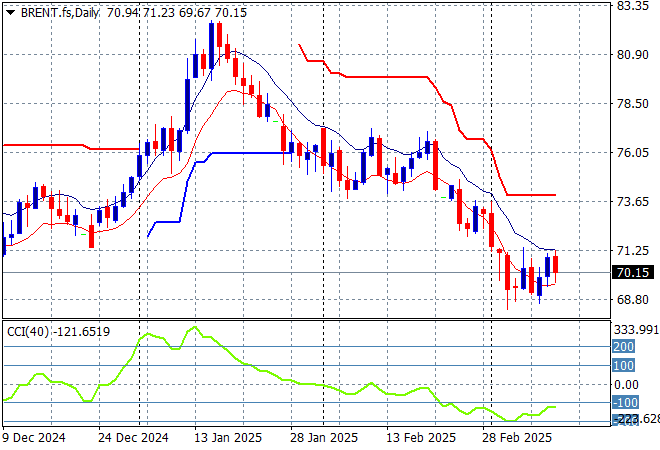Select the CCI 100 level label

(623, 365)
